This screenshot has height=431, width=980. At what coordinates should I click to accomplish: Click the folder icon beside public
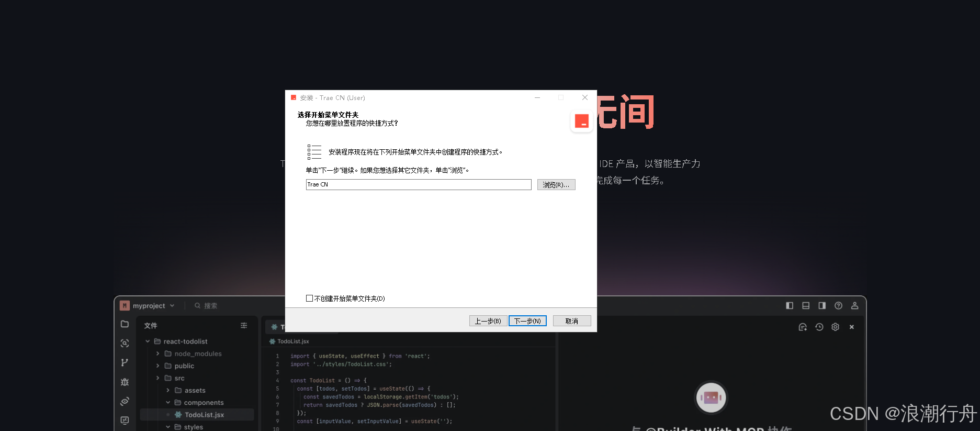tap(168, 366)
